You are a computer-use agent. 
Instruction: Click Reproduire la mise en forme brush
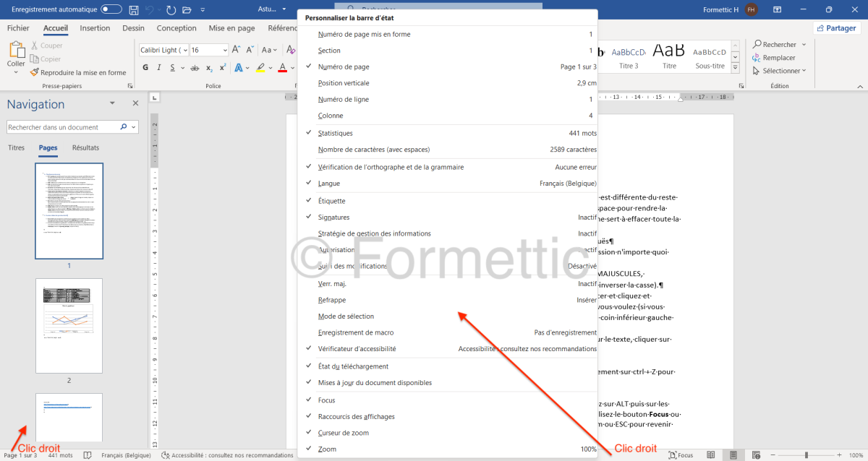click(x=78, y=72)
